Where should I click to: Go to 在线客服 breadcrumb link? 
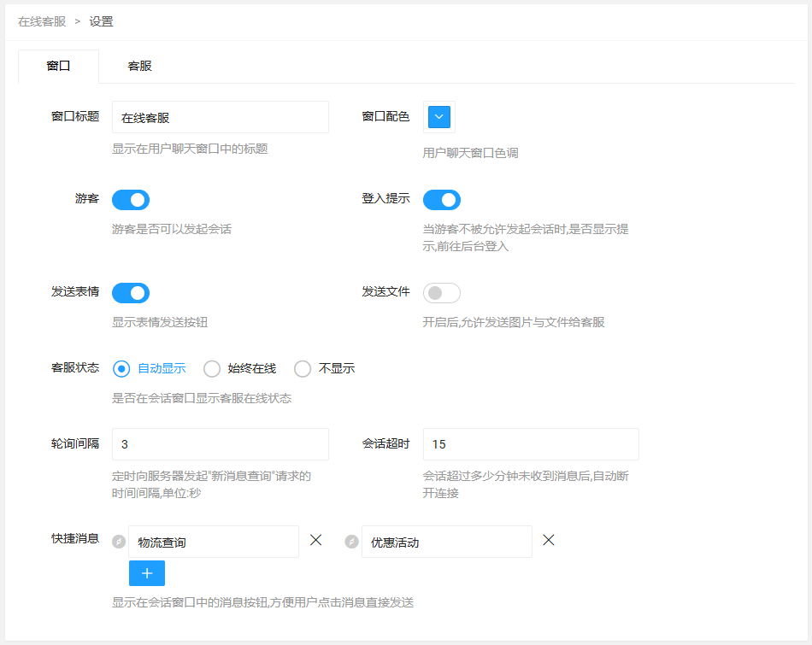[42, 21]
